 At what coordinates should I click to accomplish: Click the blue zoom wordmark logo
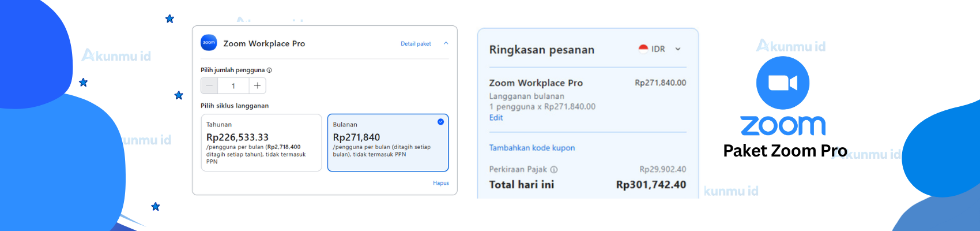(783, 125)
